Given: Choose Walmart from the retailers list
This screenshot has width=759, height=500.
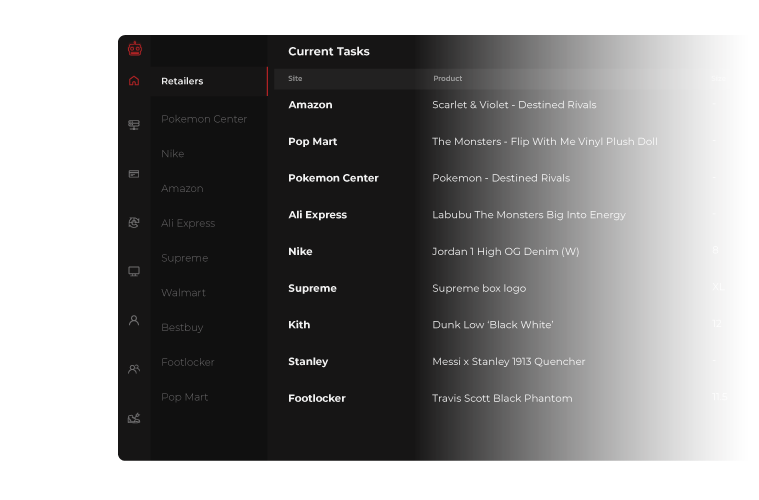Looking at the screenshot, I should [x=183, y=293].
